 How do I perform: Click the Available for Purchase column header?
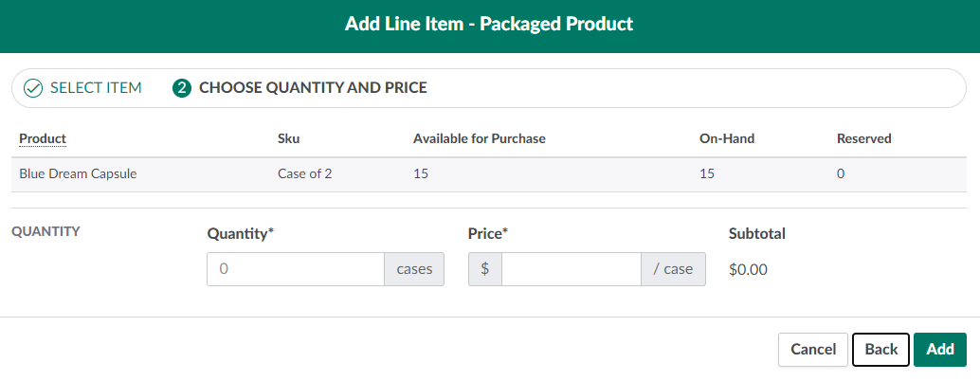tap(479, 138)
